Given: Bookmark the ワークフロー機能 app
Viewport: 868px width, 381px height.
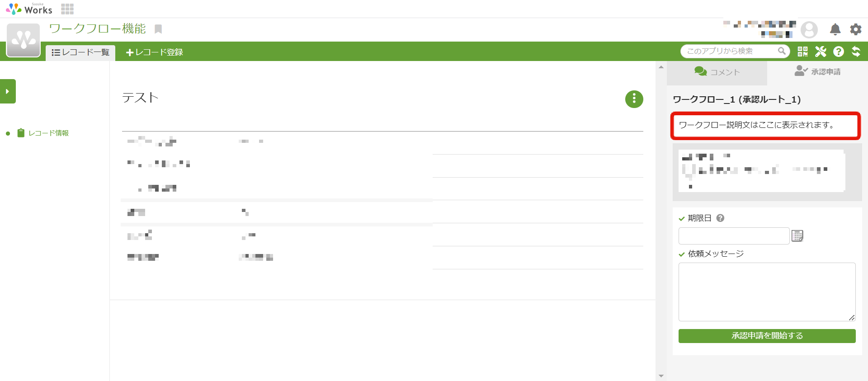Looking at the screenshot, I should [x=158, y=29].
